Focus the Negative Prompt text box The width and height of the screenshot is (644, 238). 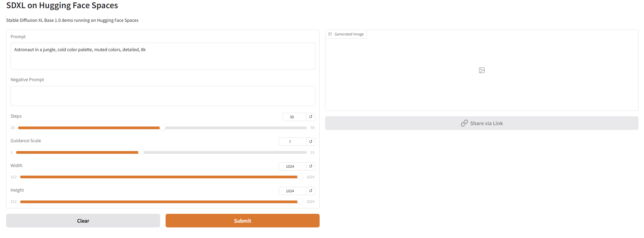pos(163,96)
